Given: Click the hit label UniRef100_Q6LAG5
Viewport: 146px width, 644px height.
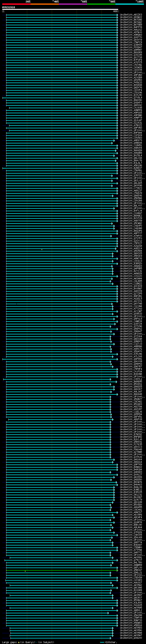Looking at the screenshot, I should [131, 183].
